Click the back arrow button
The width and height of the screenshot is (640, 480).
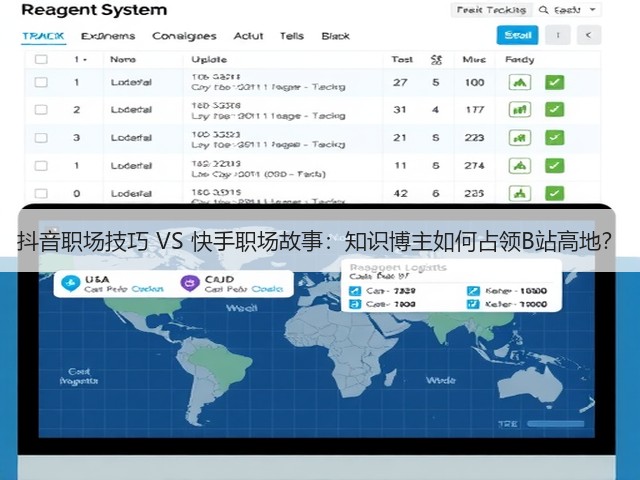[589, 35]
